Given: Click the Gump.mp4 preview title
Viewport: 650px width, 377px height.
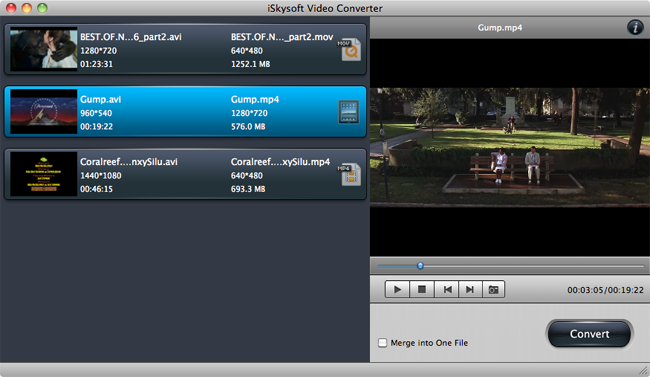Looking at the screenshot, I should tap(500, 28).
